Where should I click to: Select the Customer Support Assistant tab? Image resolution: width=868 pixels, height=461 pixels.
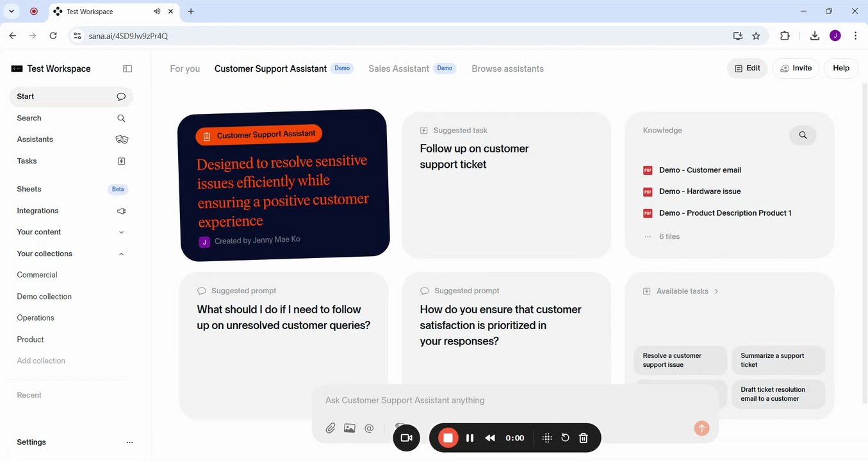pos(270,69)
